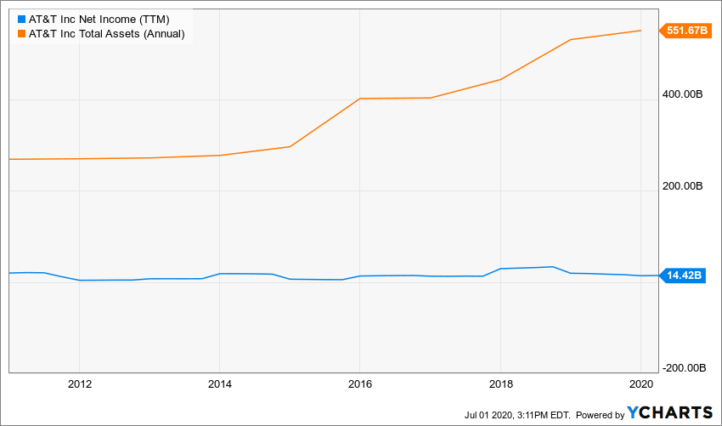Click the blue Net Income legend swatch
The width and height of the screenshot is (722, 426).
21,19
